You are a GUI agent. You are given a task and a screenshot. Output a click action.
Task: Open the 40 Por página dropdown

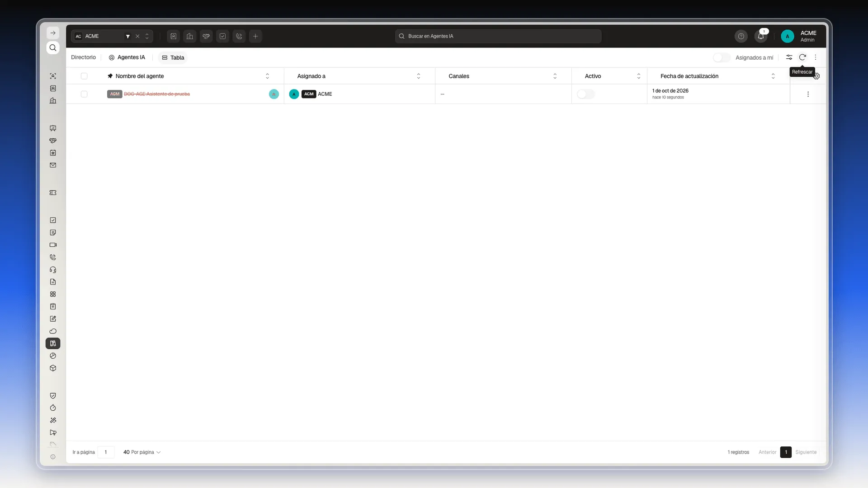coord(142,452)
